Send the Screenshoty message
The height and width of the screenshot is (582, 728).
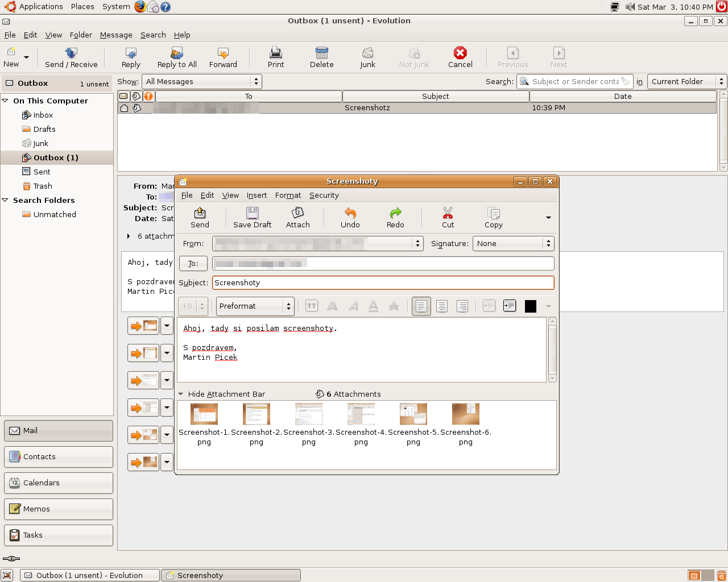pyautogui.click(x=200, y=218)
